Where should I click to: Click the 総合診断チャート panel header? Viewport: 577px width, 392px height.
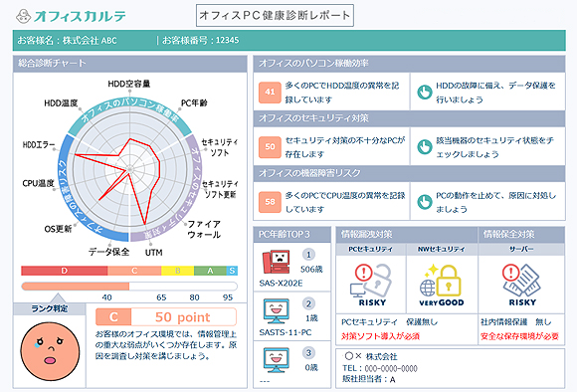130,64
